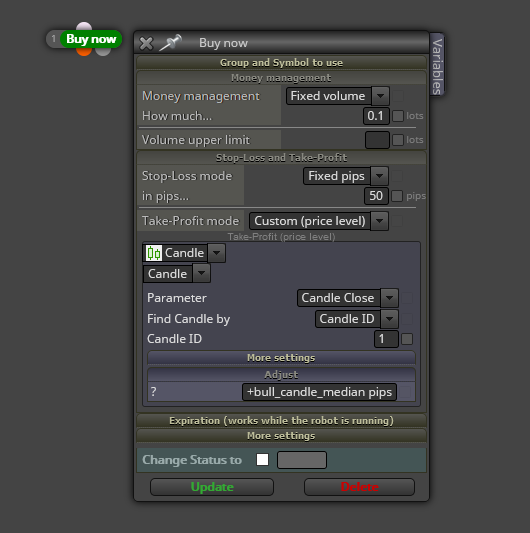Expand the bottom More settings section

coord(281,436)
